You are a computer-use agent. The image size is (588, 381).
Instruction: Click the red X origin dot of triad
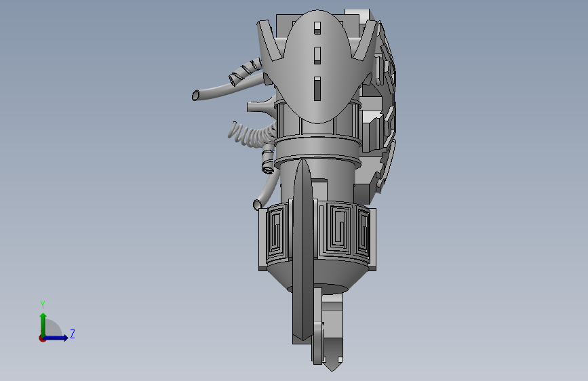(x=42, y=338)
